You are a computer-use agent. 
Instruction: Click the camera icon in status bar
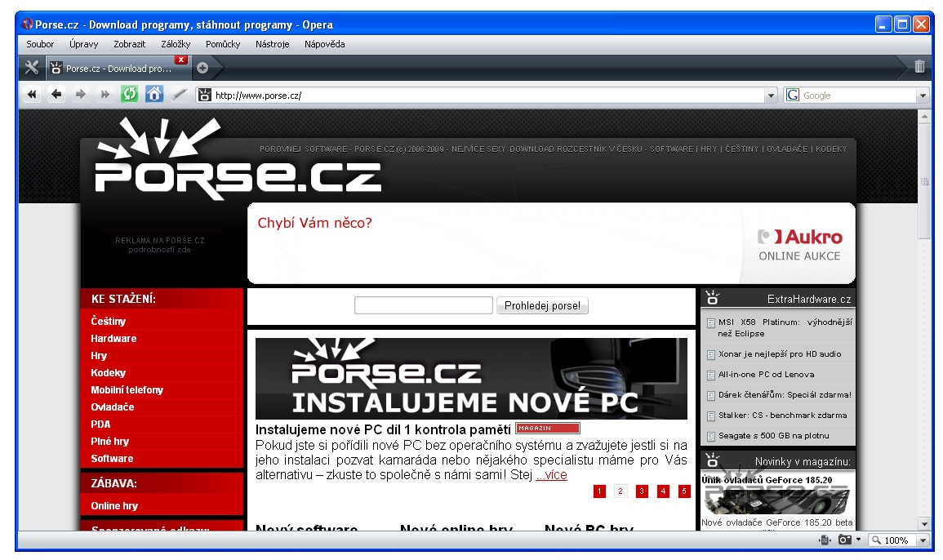tap(845, 540)
